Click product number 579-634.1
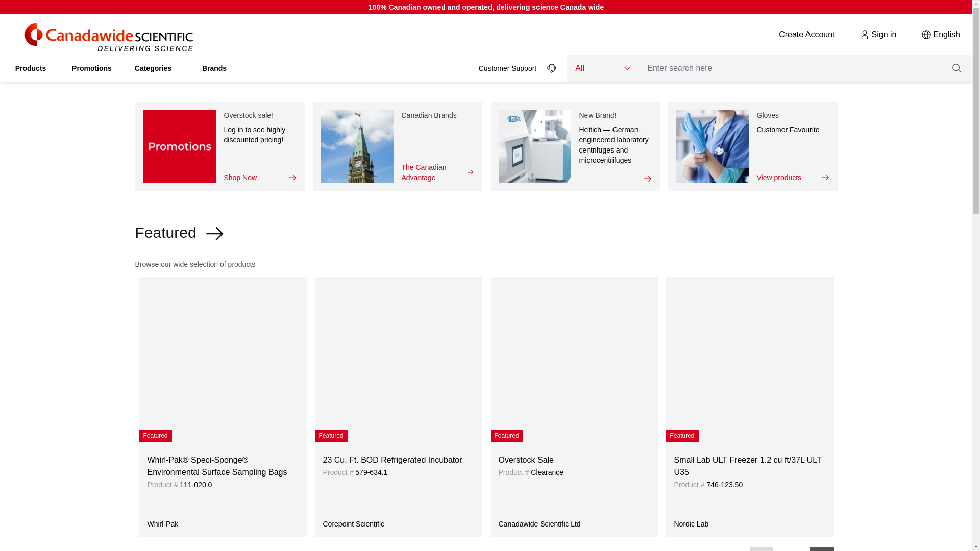The height and width of the screenshot is (551, 980). (x=371, y=472)
